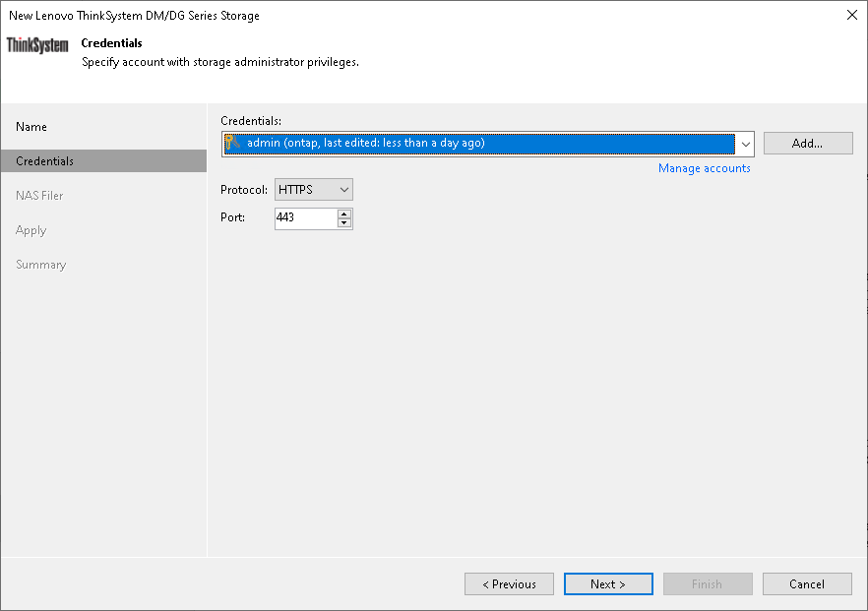Increase the port with up arrow

pyautogui.click(x=343, y=214)
